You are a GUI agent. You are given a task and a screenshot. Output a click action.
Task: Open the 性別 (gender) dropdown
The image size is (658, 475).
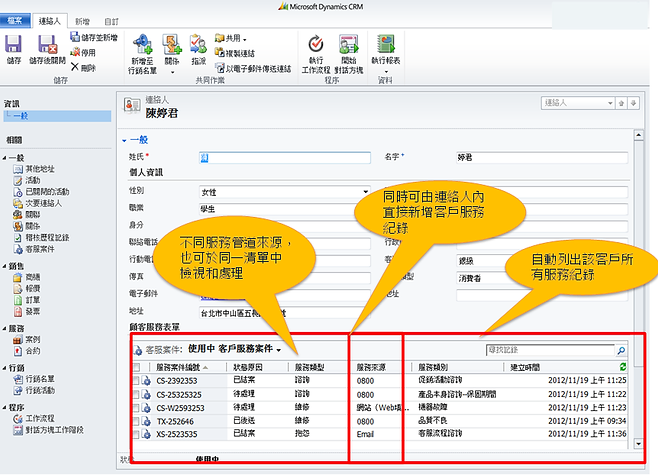click(x=365, y=192)
